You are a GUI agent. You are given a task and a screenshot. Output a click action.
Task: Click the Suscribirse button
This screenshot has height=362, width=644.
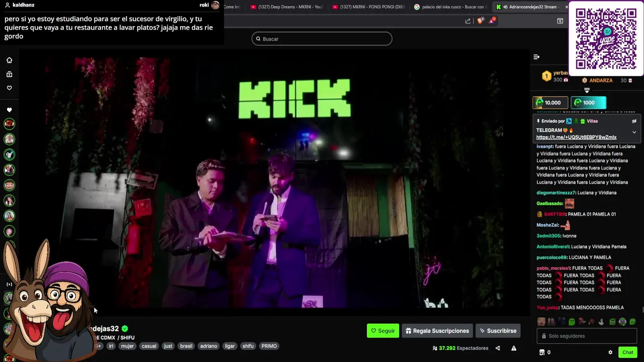498,331
